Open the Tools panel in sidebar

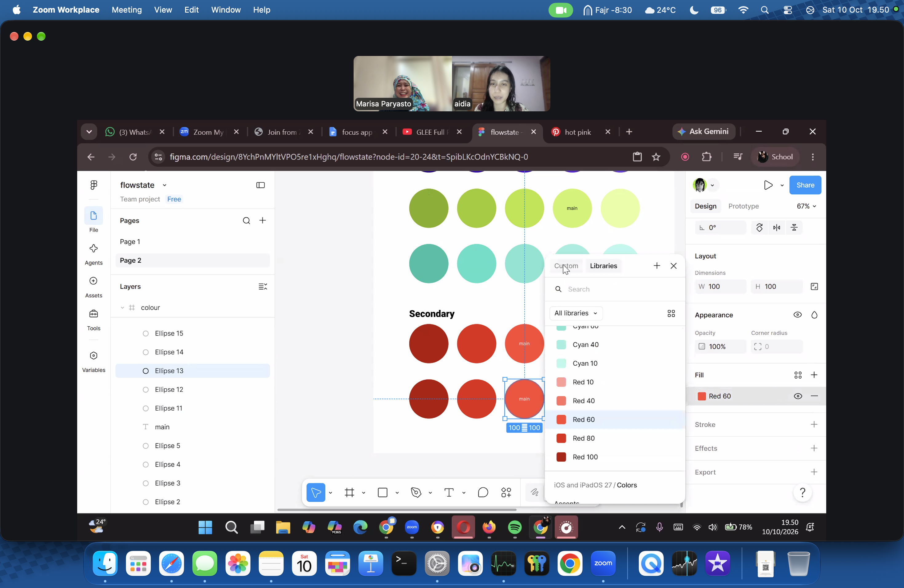[x=93, y=320]
